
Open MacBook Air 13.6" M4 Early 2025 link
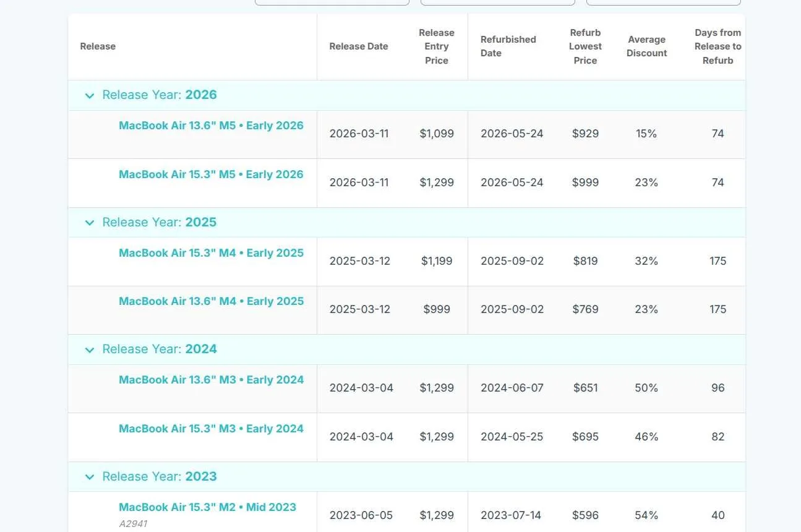pos(211,301)
